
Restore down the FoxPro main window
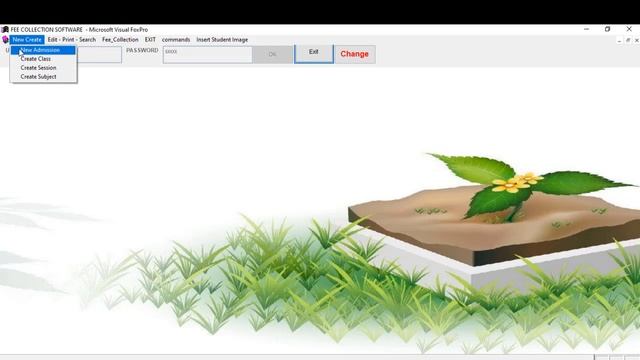[x=607, y=29]
